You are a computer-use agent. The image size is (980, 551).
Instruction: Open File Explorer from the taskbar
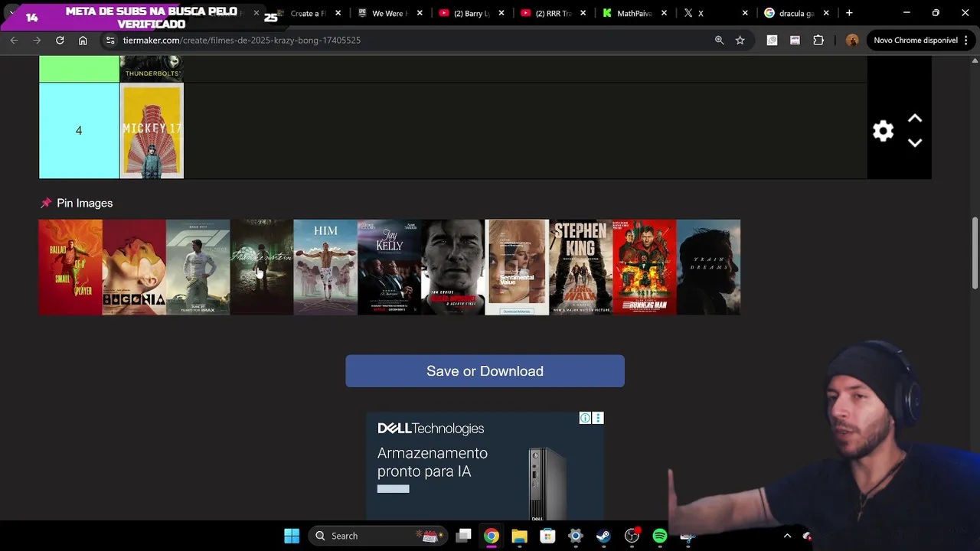519,536
